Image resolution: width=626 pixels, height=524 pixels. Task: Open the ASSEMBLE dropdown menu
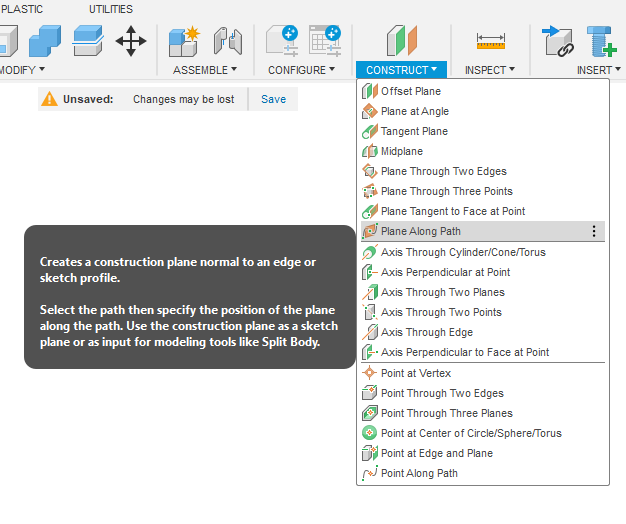tap(205, 70)
